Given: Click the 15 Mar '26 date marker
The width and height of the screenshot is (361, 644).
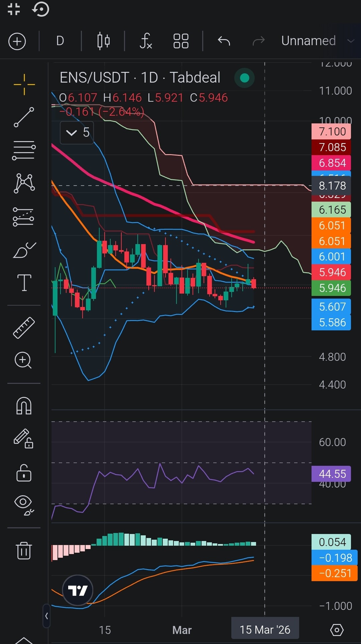Looking at the screenshot, I should [265, 630].
